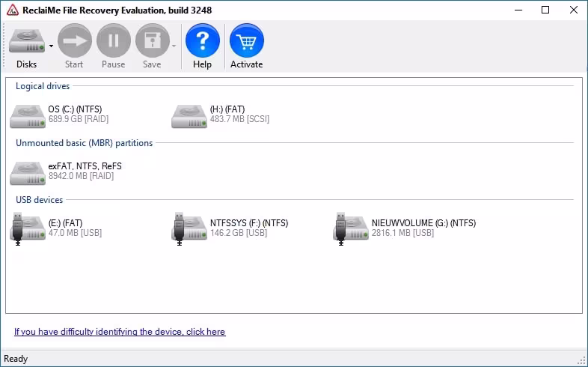Maximize the ReclaiMe window
The width and height of the screenshot is (588, 367).
tap(545, 10)
